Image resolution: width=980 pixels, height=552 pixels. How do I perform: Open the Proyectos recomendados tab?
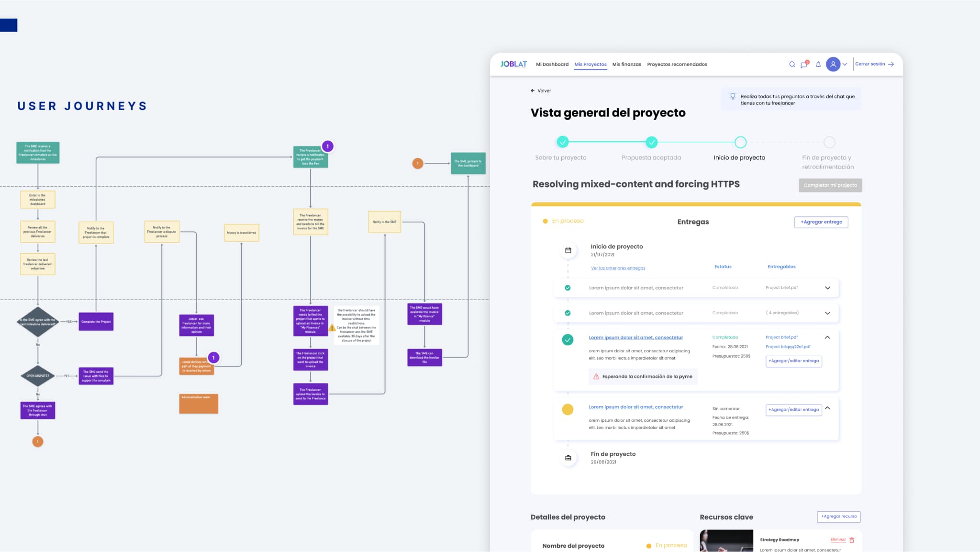[677, 64]
